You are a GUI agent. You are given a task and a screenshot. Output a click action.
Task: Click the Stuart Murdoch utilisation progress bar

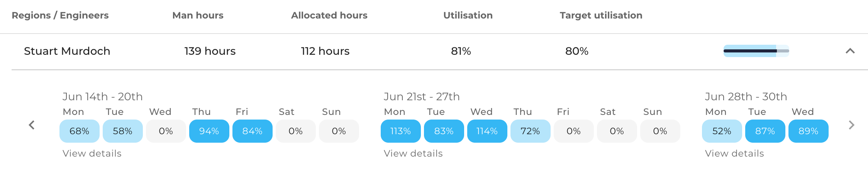pyautogui.click(x=756, y=51)
